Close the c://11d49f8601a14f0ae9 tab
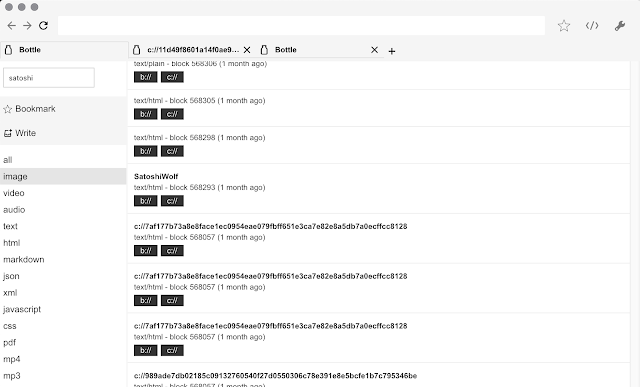The height and width of the screenshot is (387, 640). (x=247, y=50)
